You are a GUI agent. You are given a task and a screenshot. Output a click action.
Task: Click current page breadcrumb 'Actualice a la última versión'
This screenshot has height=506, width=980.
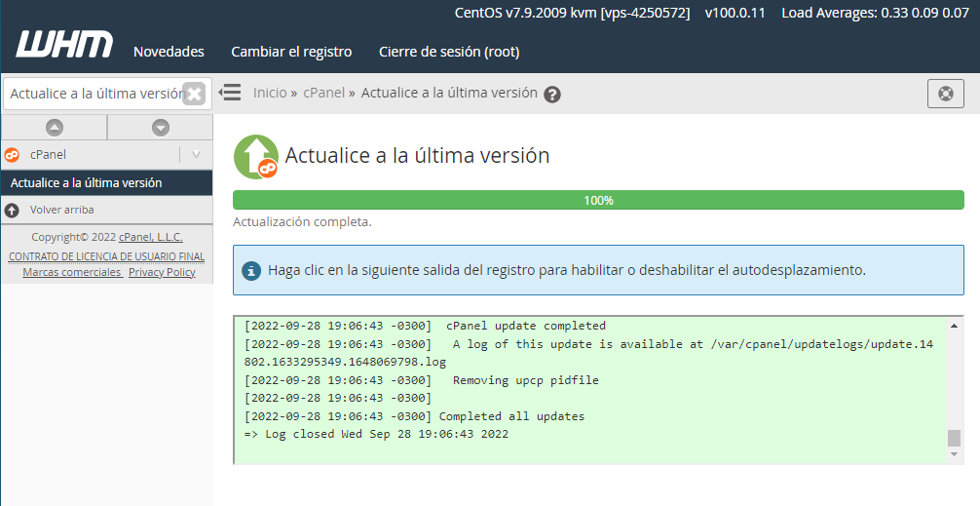(449, 93)
